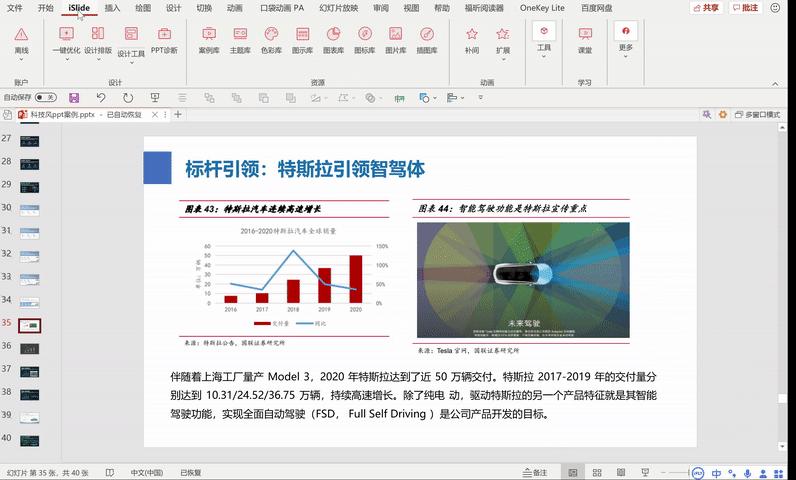This screenshot has height=480, width=796.
Task: Open the 幻灯片放映 tab
Action: (339, 8)
